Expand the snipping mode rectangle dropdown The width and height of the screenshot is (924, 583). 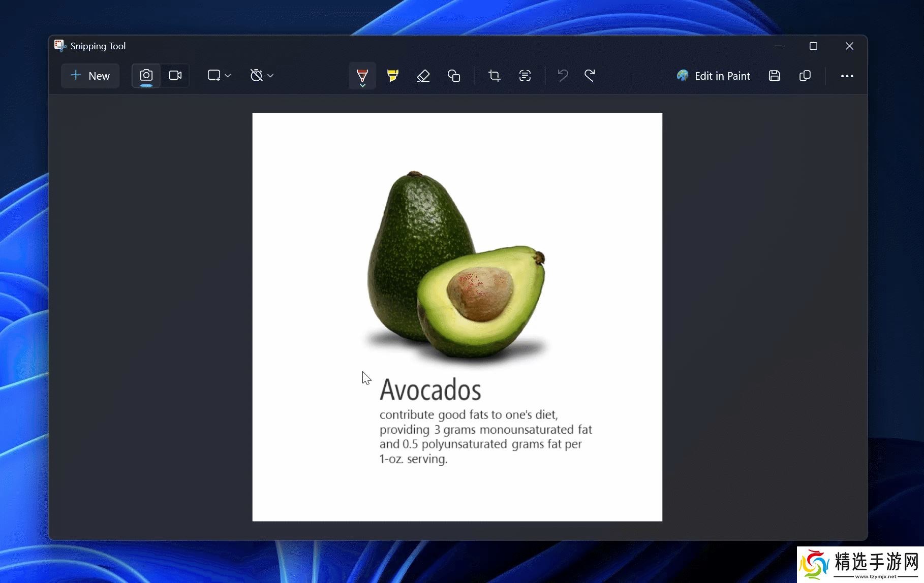click(x=219, y=76)
